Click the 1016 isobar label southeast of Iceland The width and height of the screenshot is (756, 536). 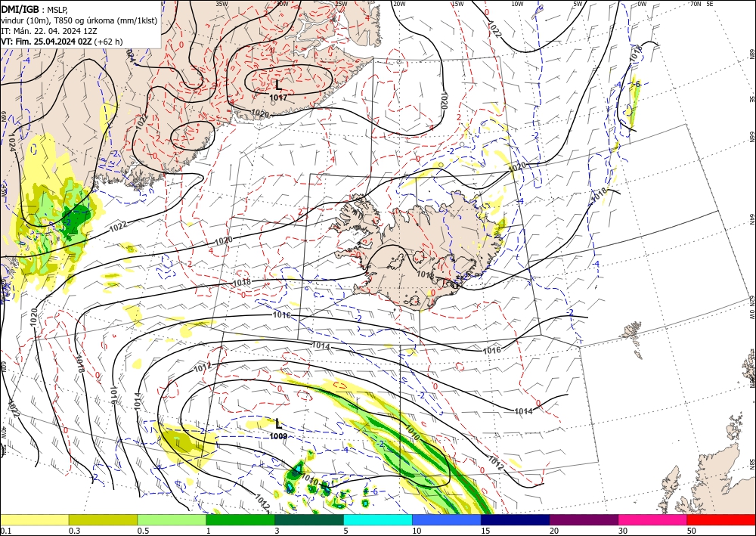492,350
